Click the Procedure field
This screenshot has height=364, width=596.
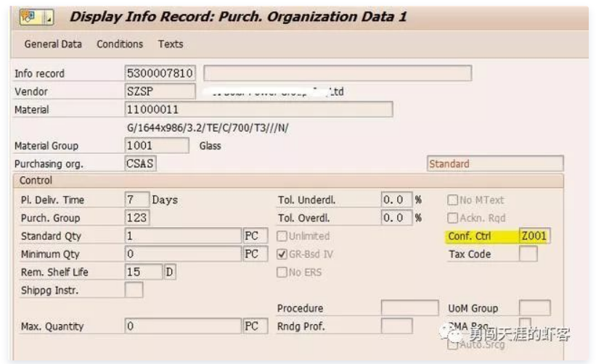[409, 308]
